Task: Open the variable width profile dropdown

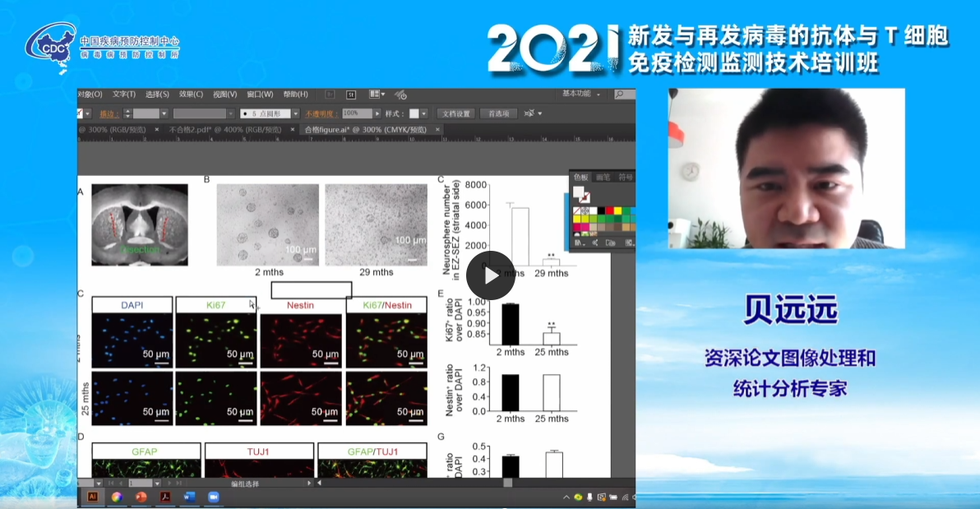Action: pyautogui.click(x=231, y=113)
